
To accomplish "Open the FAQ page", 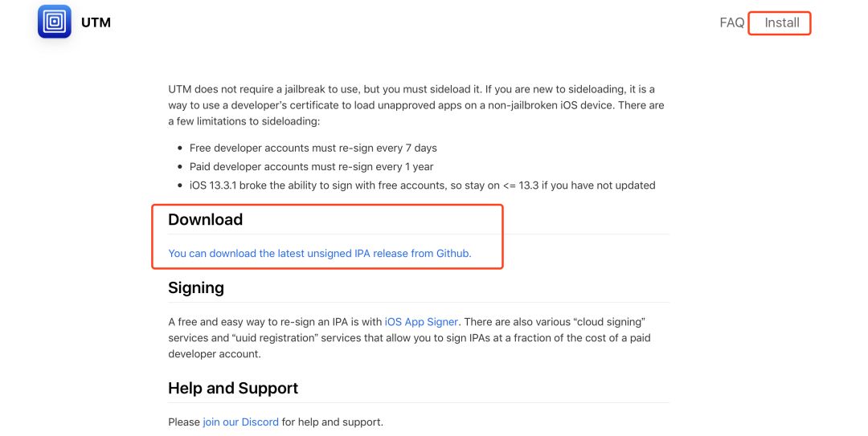I will [731, 22].
